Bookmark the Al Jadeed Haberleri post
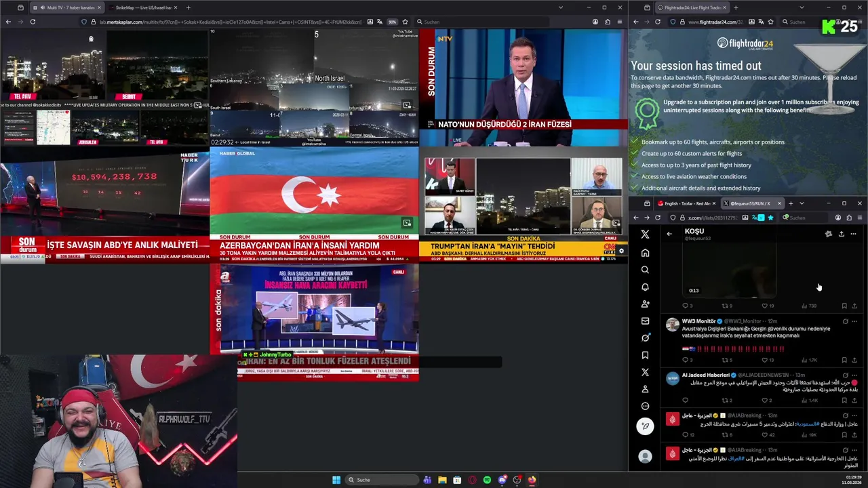The width and height of the screenshot is (868, 488). (844, 401)
